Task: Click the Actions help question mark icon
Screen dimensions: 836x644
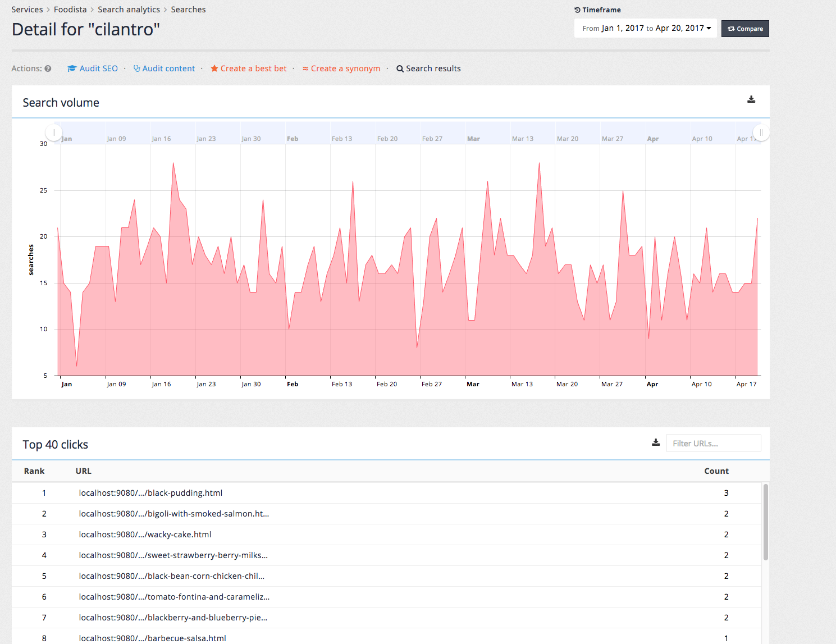Action: [48, 68]
